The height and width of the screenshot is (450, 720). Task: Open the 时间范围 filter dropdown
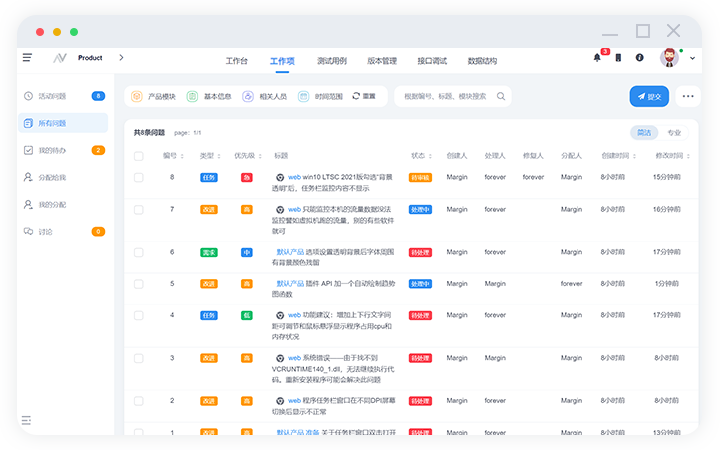[320, 97]
